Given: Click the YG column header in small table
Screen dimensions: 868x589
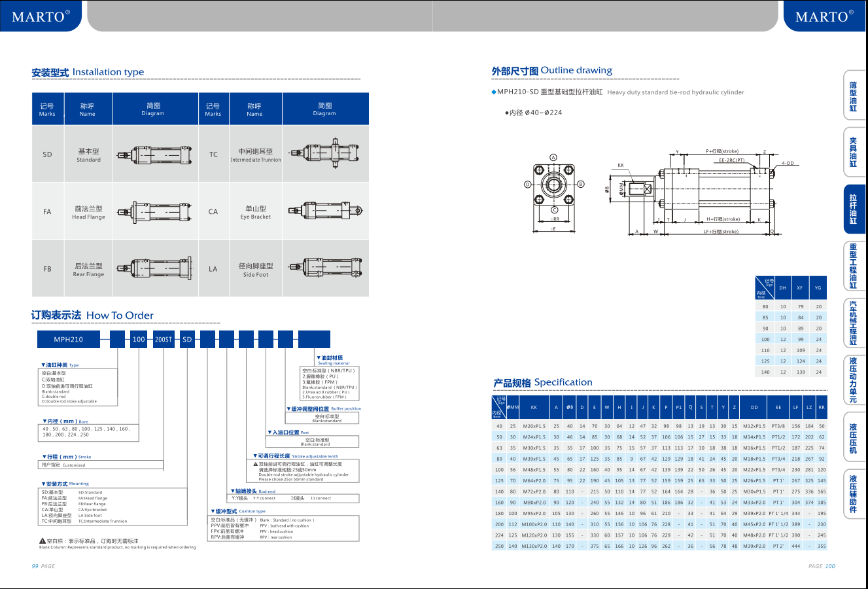Looking at the screenshot, I should (818, 287).
